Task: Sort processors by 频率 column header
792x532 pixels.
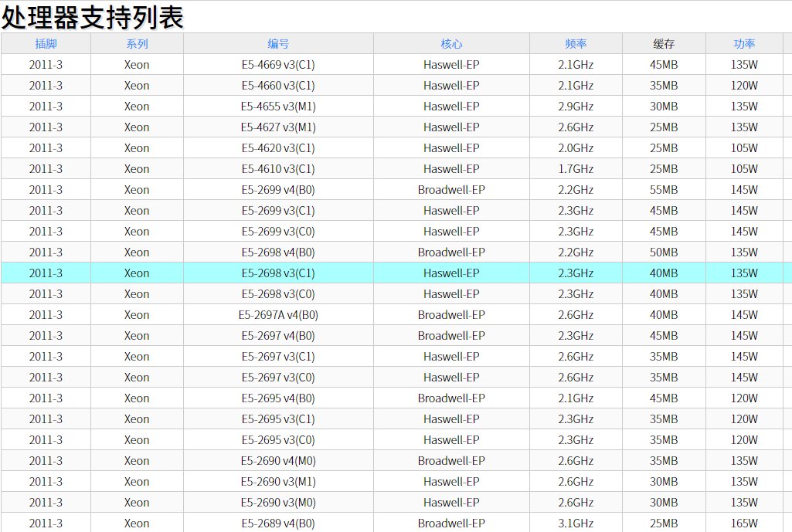Action: click(x=576, y=43)
